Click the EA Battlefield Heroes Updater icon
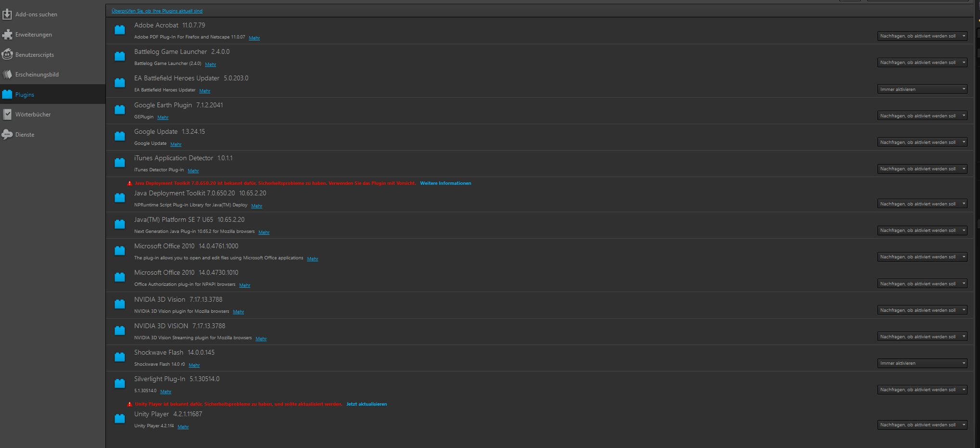Screen dimensions: 980x448 (x=120, y=83)
